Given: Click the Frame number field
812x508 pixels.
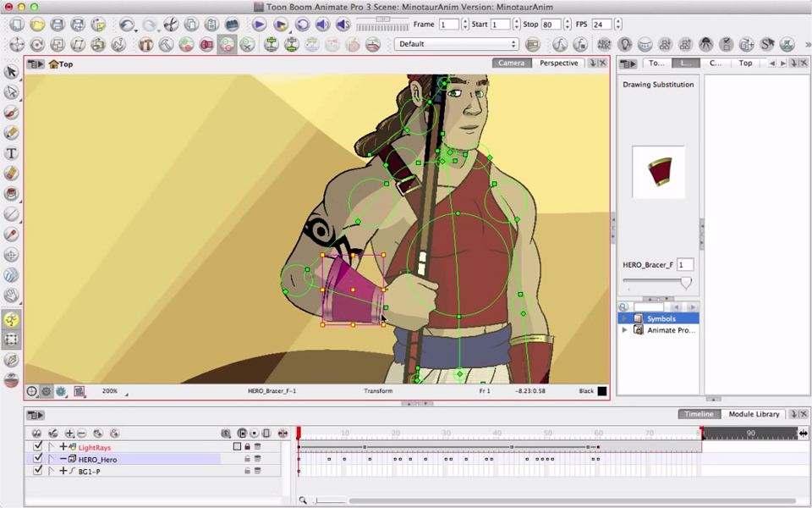Looking at the screenshot, I should (x=448, y=25).
